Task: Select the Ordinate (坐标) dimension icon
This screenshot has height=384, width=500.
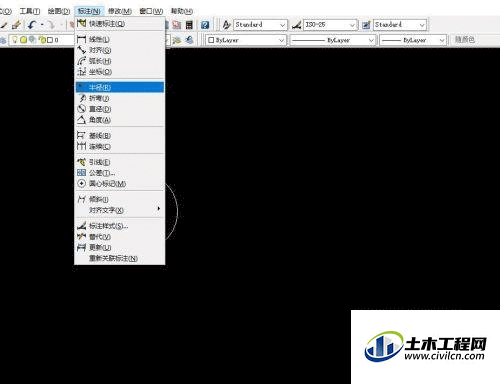Action: 81,72
